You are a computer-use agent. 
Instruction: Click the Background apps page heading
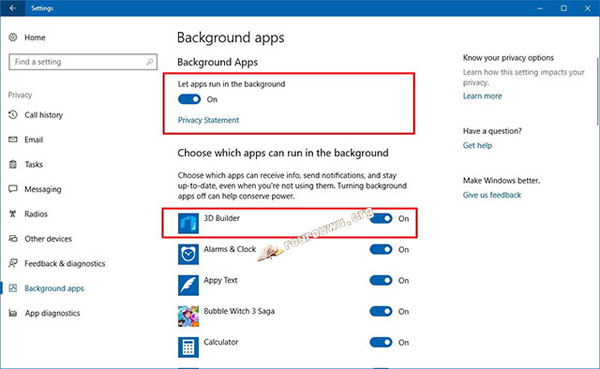(230, 38)
